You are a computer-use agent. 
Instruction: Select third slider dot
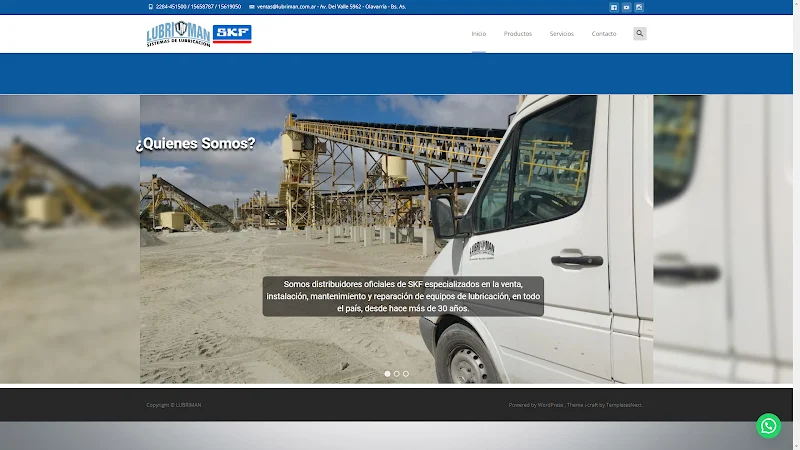[x=406, y=374]
